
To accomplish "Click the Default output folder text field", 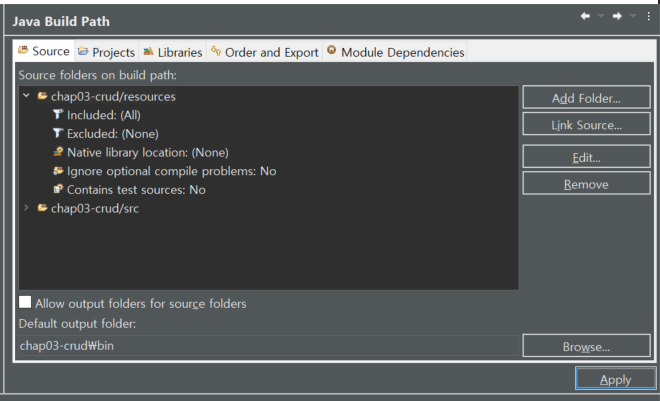I will click(269, 346).
